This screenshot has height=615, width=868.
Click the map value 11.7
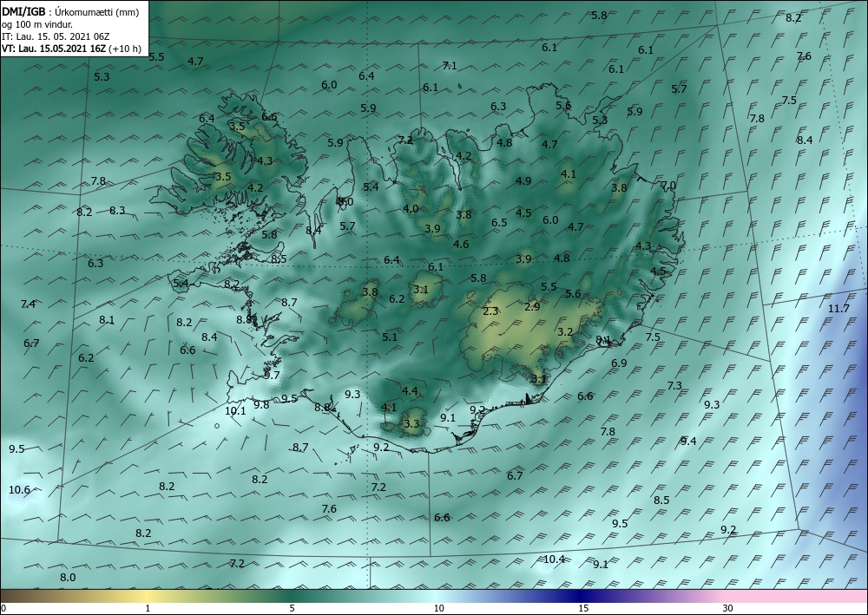pos(838,309)
